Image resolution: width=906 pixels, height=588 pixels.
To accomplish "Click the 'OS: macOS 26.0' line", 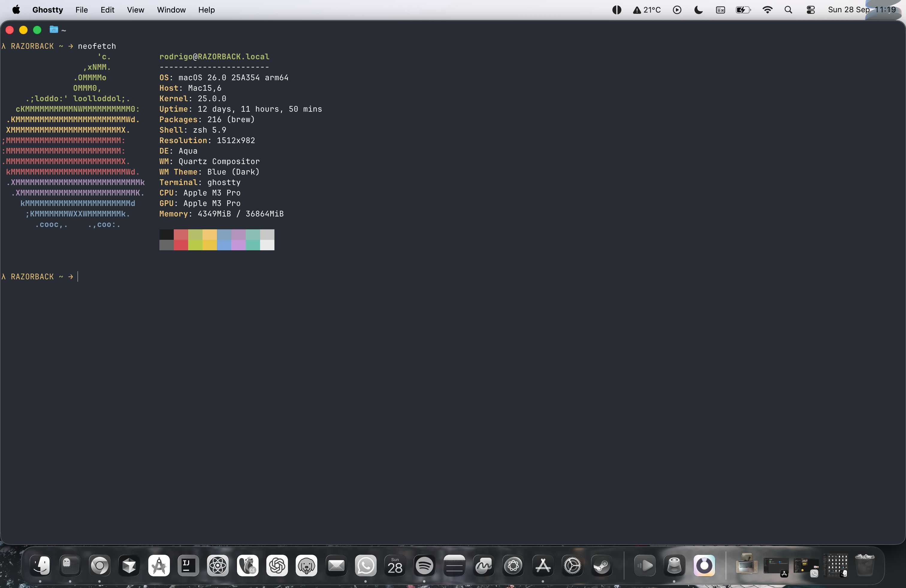I will pos(224,78).
